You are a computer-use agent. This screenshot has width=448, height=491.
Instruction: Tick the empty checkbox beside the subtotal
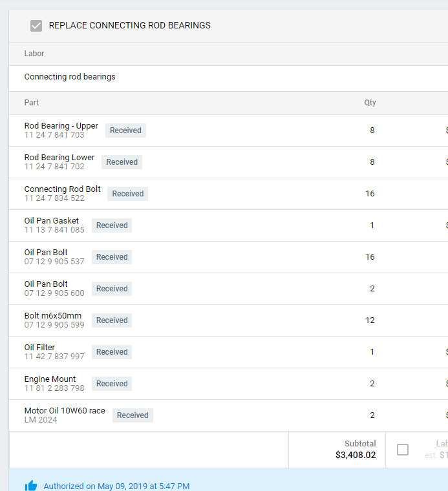[x=403, y=450]
